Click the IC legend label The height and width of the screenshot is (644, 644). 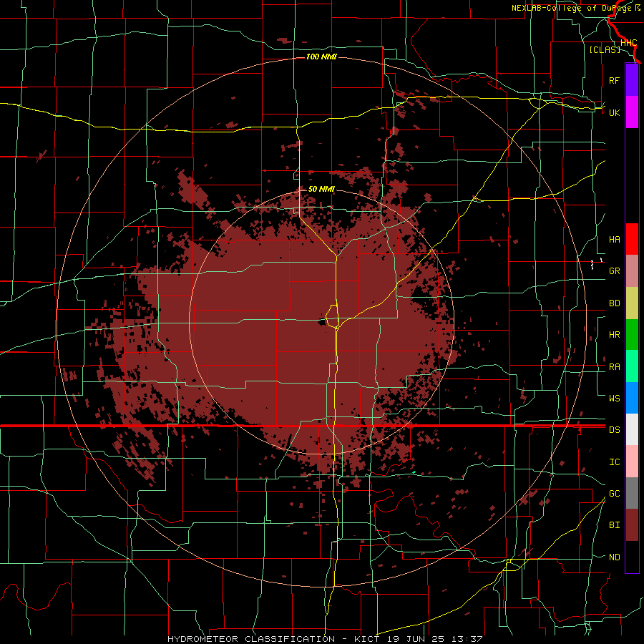[614, 462]
